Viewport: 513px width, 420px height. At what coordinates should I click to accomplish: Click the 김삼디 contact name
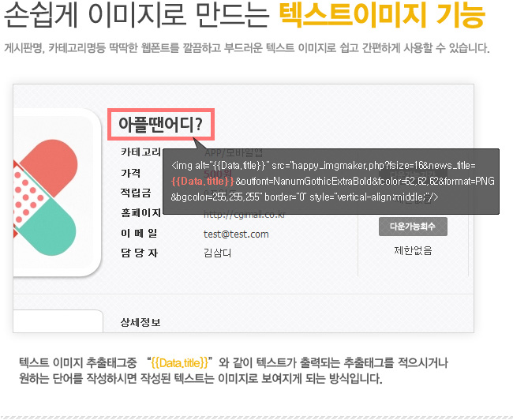pos(217,253)
